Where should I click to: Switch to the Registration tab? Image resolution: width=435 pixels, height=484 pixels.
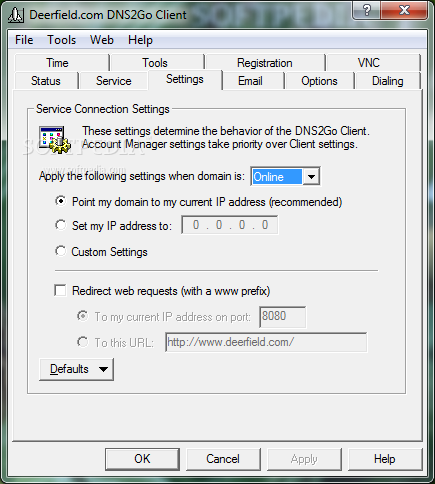[265, 63]
